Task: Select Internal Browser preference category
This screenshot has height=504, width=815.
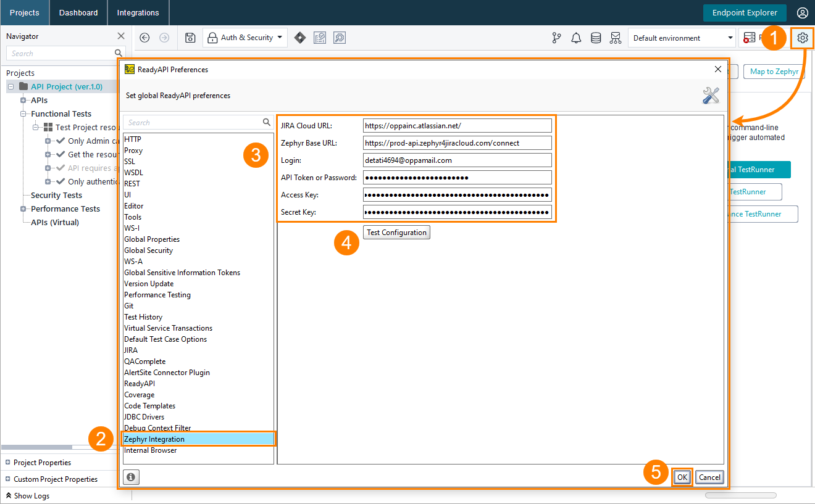Action: coord(198,450)
